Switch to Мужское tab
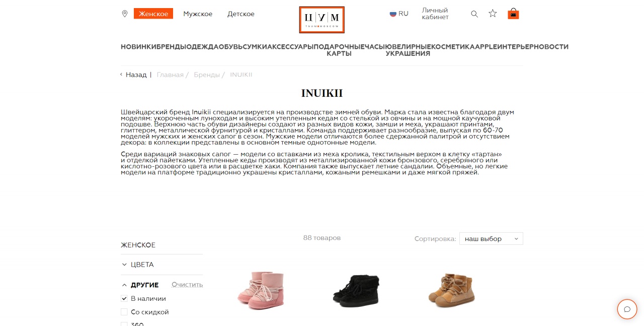Image resolution: width=644 pixels, height=326 pixels. coord(198,14)
